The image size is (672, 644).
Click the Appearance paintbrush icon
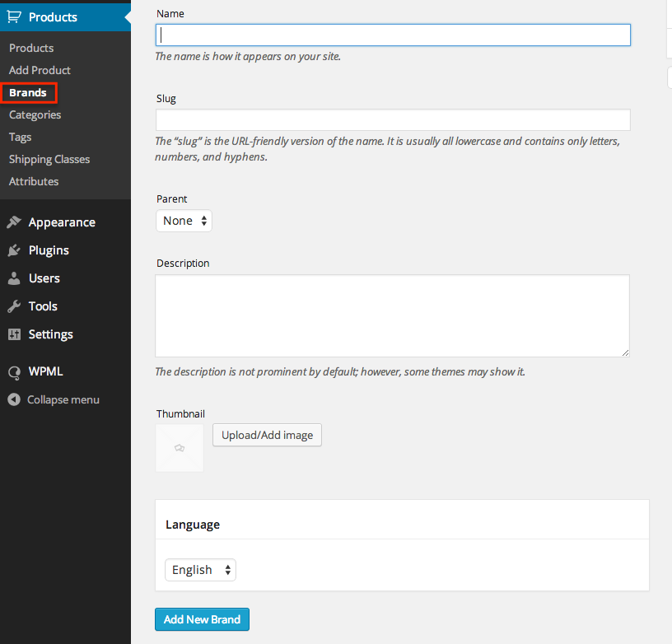coord(14,222)
